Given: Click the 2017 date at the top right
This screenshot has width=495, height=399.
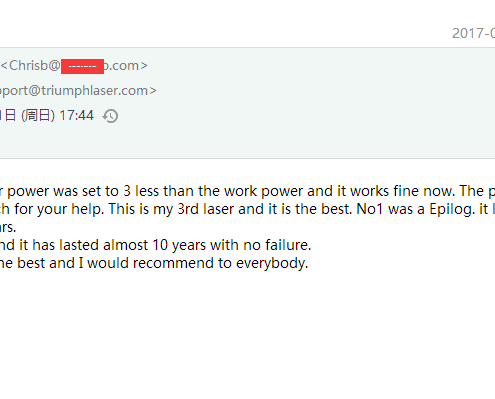Looking at the screenshot, I should [x=473, y=33].
